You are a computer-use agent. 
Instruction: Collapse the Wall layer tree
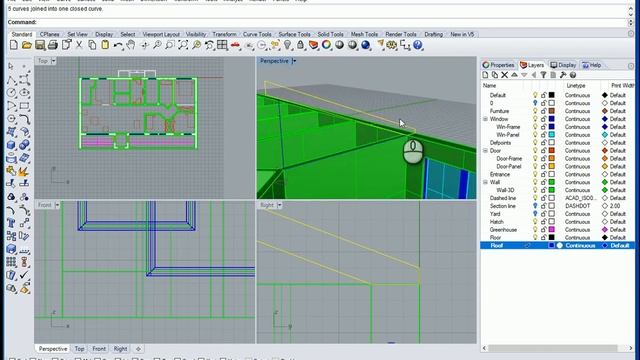click(x=485, y=182)
